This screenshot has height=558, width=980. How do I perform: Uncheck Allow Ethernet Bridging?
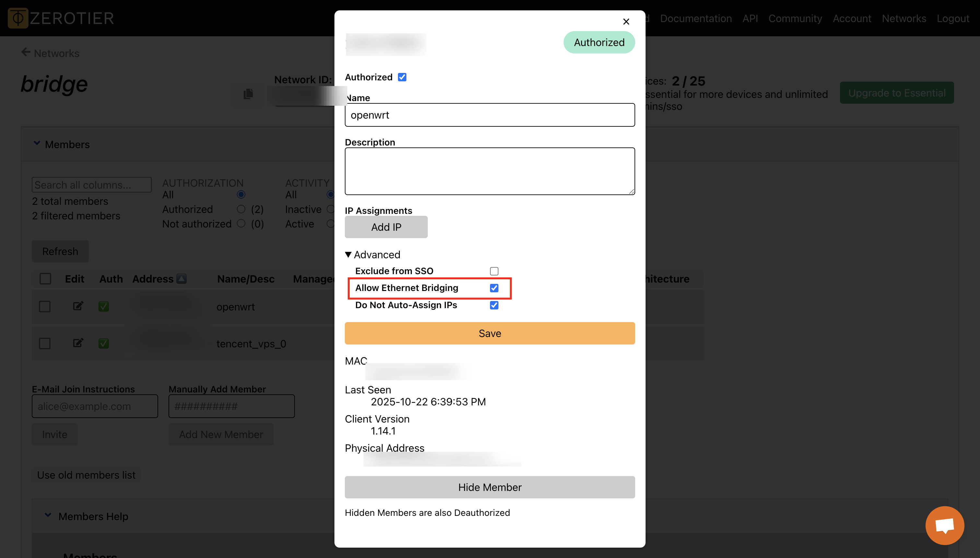click(x=494, y=288)
